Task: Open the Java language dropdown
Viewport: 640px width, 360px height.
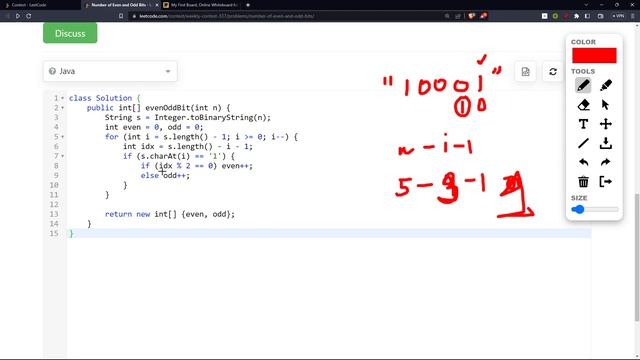Action: pyautogui.click(x=110, y=71)
